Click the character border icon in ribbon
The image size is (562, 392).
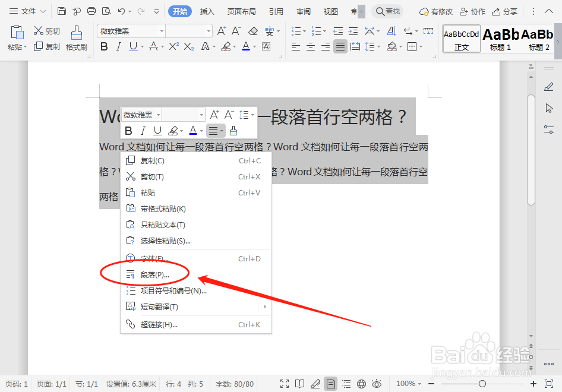pyautogui.click(x=266, y=46)
